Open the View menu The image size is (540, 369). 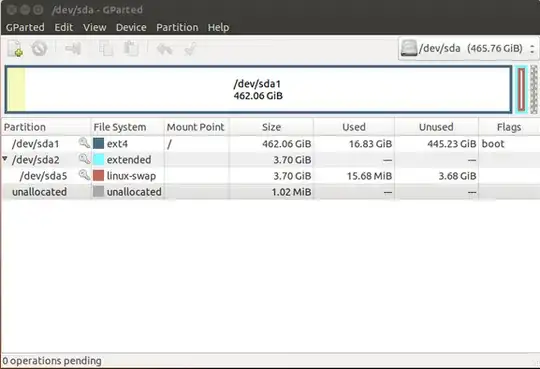tap(95, 27)
